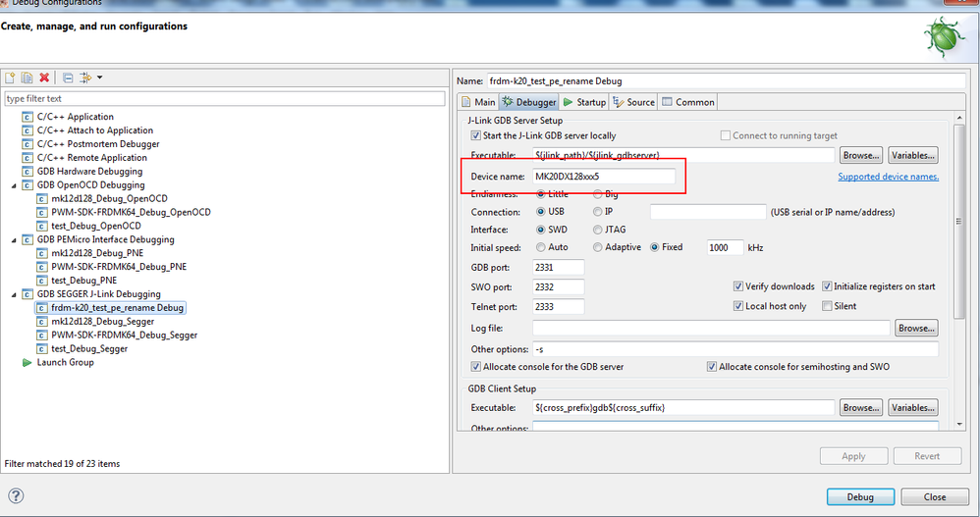Select C/C++ Attach to Application entry
Viewport: 980px width, 517px height.
tap(94, 130)
